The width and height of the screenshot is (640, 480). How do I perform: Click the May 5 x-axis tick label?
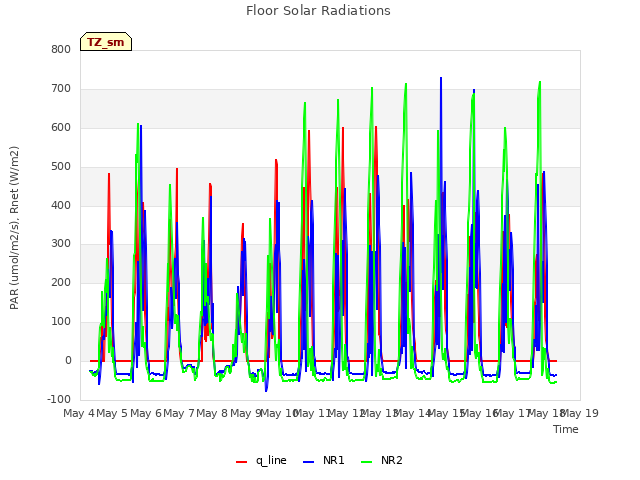112,413
